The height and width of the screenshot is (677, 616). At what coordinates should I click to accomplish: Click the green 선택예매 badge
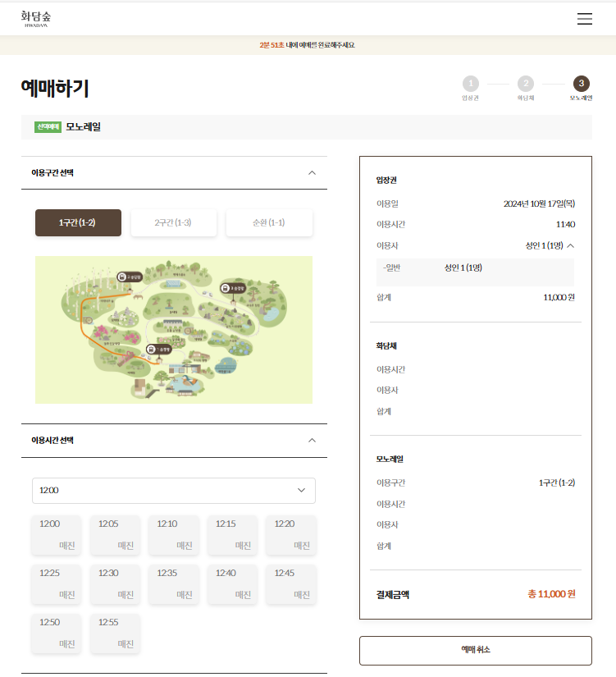48,127
